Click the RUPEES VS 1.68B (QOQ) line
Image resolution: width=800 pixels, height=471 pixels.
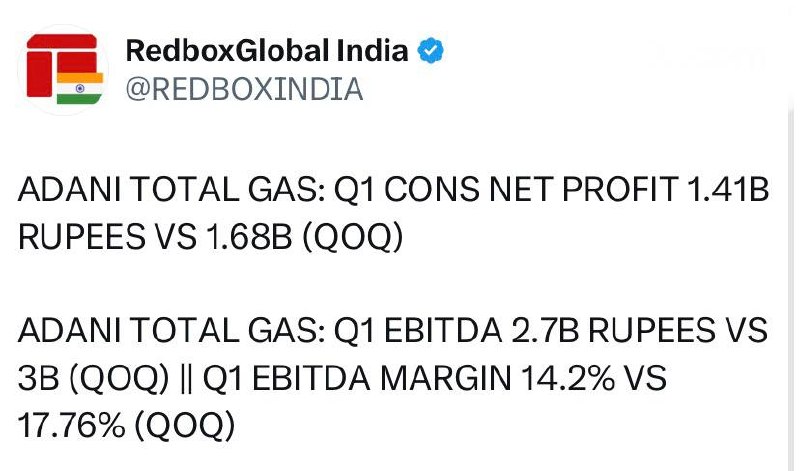pyautogui.click(x=210, y=237)
